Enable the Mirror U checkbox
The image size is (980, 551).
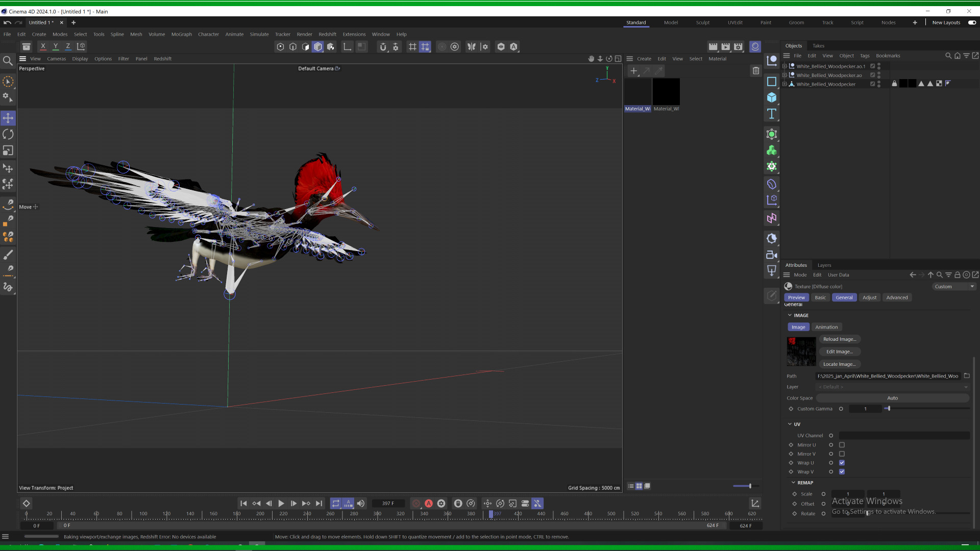[842, 445]
